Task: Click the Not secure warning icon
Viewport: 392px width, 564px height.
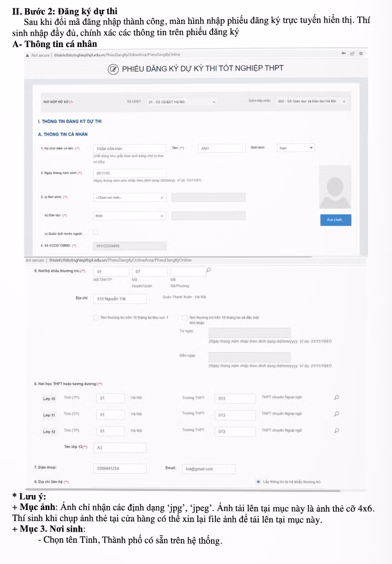Action: (x=27, y=54)
